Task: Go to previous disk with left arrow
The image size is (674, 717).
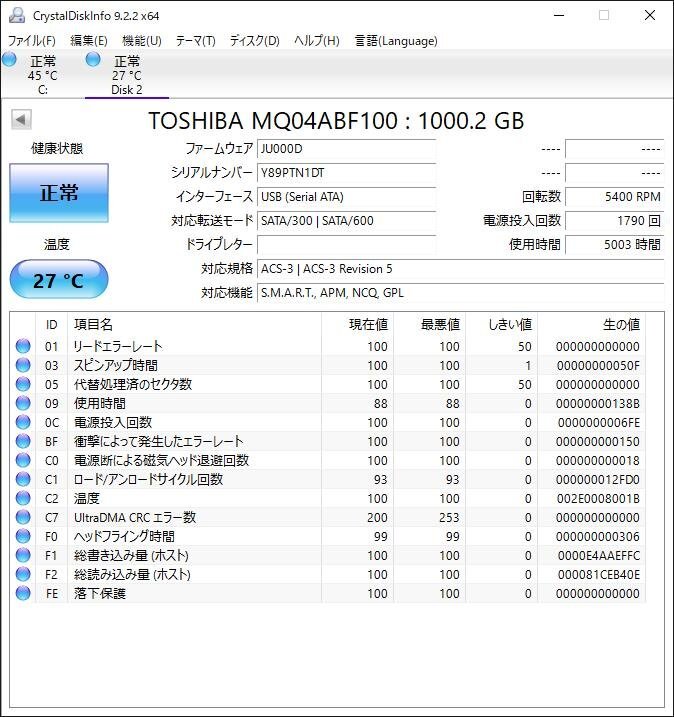Action: (21, 119)
